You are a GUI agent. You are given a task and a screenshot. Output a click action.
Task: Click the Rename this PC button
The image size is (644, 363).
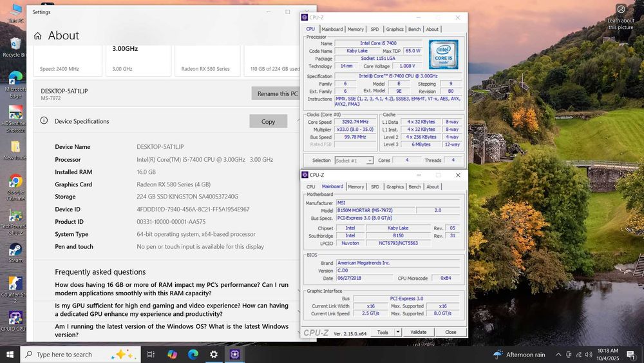[x=277, y=93]
